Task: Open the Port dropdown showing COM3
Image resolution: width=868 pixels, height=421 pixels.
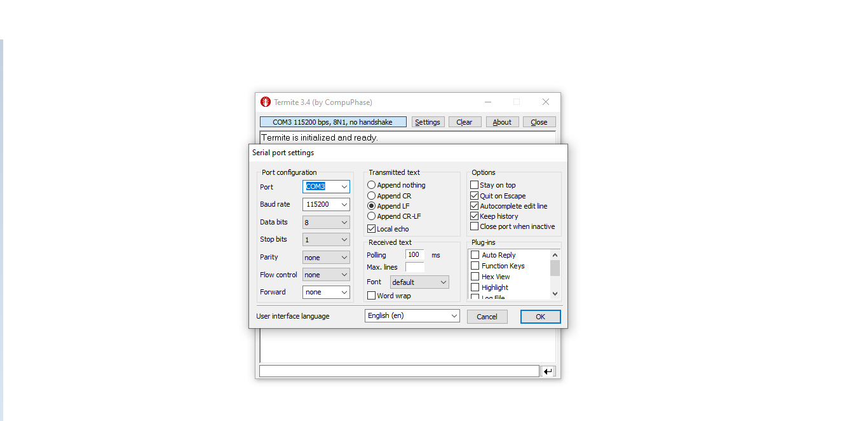Action: 326,186
